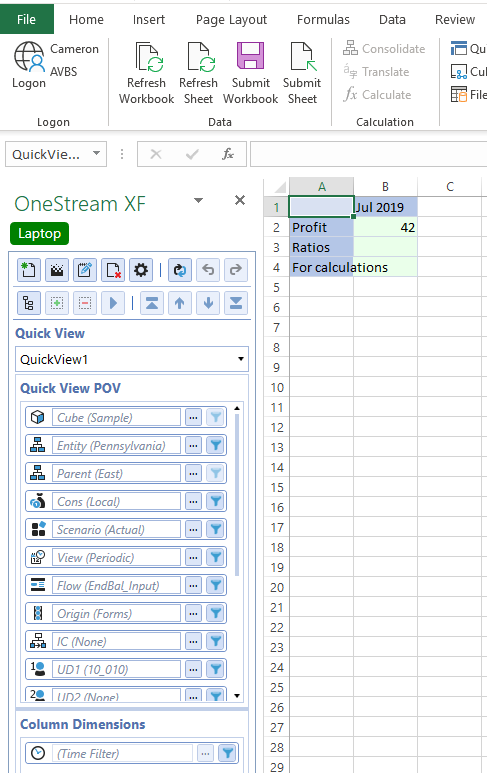Viewport: 487px width, 773px height.
Task: Click the green Laptop button
Action: [x=39, y=234]
